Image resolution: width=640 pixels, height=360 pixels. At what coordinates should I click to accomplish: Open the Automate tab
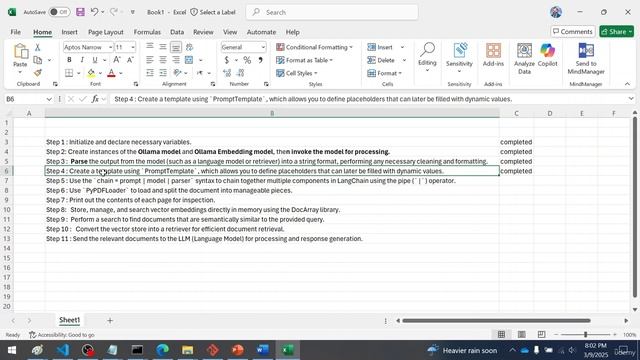click(261, 32)
